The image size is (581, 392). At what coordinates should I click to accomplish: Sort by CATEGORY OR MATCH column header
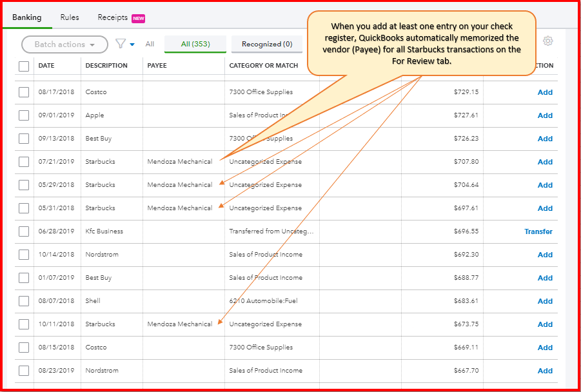[x=264, y=66]
